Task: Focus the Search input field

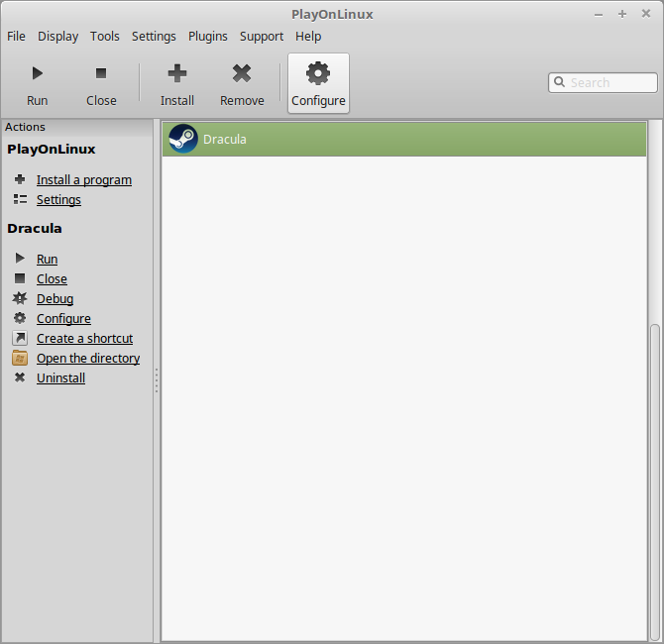Action: pos(603,82)
